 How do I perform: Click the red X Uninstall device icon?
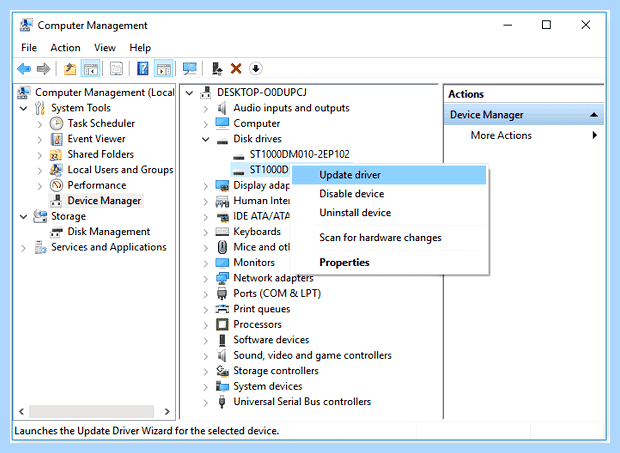236,69
